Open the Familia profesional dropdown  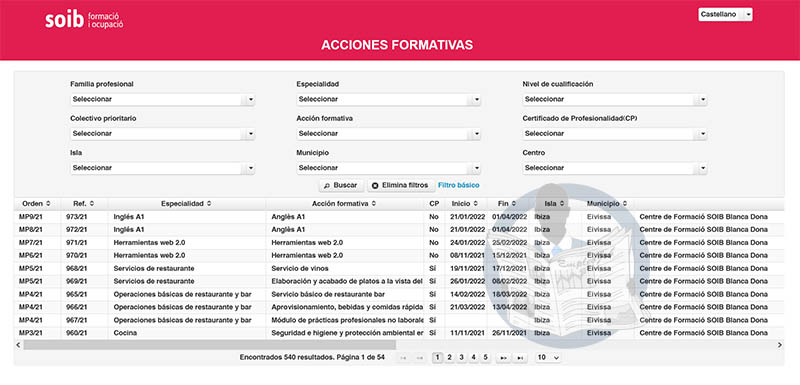[x=162, y=99]
